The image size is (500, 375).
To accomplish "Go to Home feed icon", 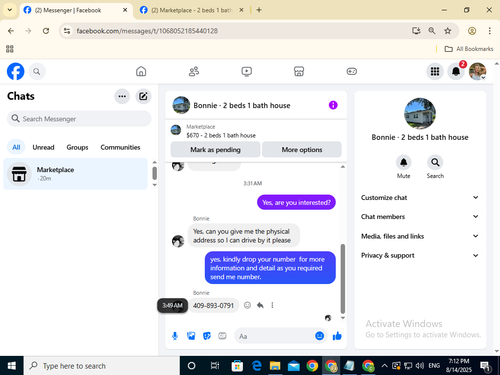I will click(141, 71).
